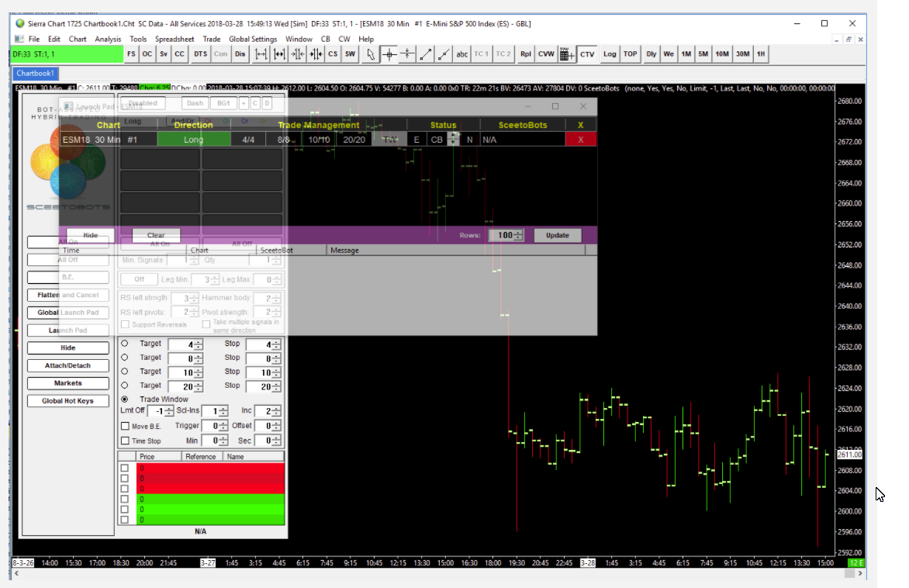Select the abc text drawing tool
The height and width of the screenshot is (588, 909).
(x=461, y=54)
